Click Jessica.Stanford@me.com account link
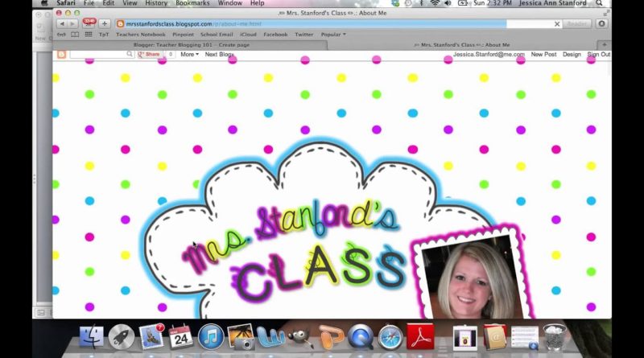Screen dimensions: 644x358 click(x=489, y=54)
